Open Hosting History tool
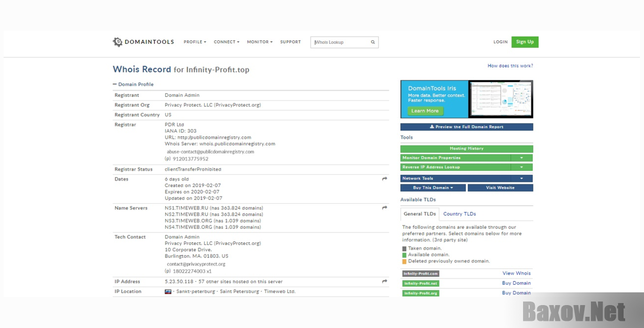 pos(466,149)
